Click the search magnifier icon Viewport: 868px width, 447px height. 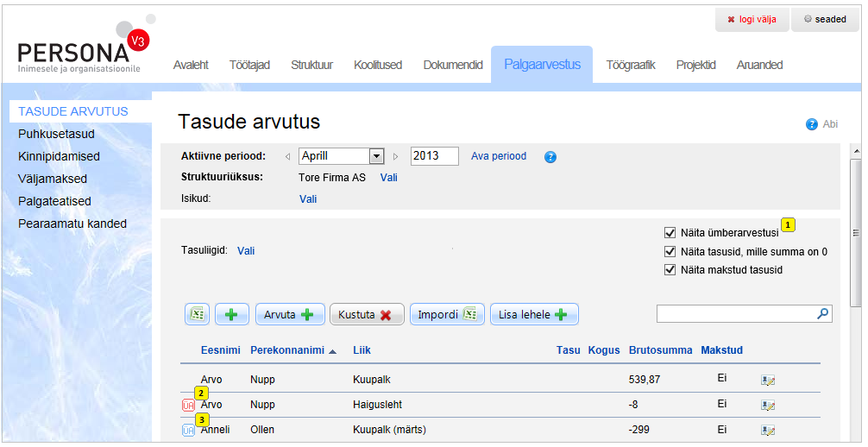823,314
